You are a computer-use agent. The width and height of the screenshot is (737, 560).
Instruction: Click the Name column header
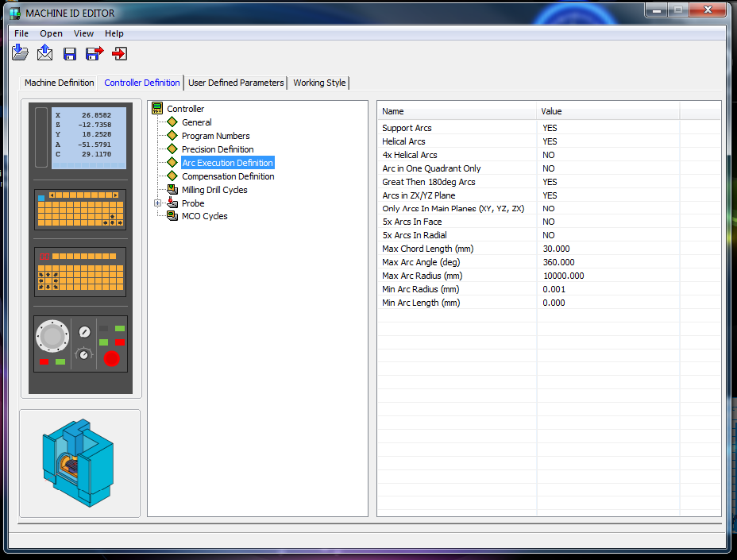(457, 111)
